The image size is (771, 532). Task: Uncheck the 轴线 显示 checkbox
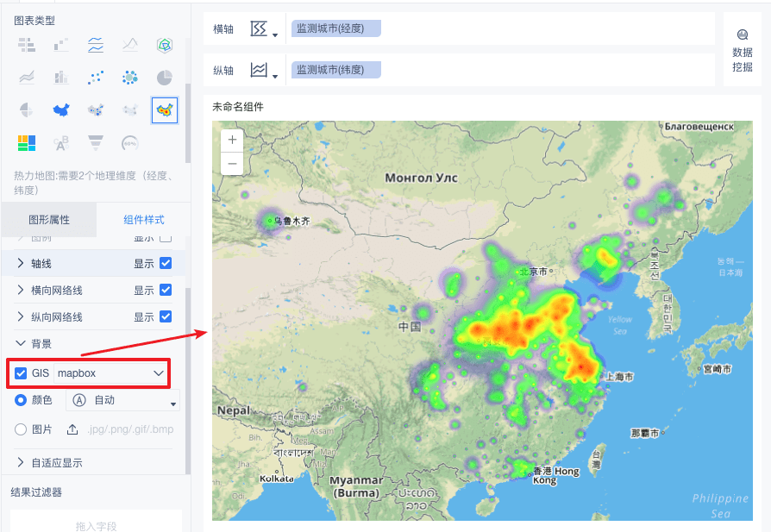166,263
